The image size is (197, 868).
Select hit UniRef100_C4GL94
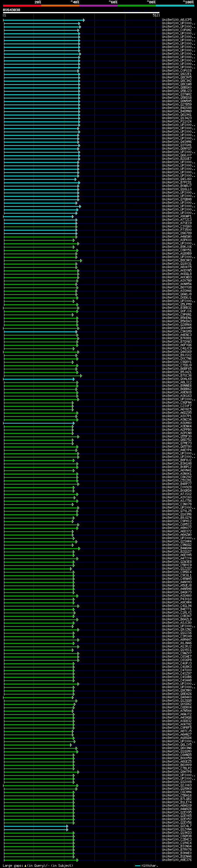click(177, 606)
